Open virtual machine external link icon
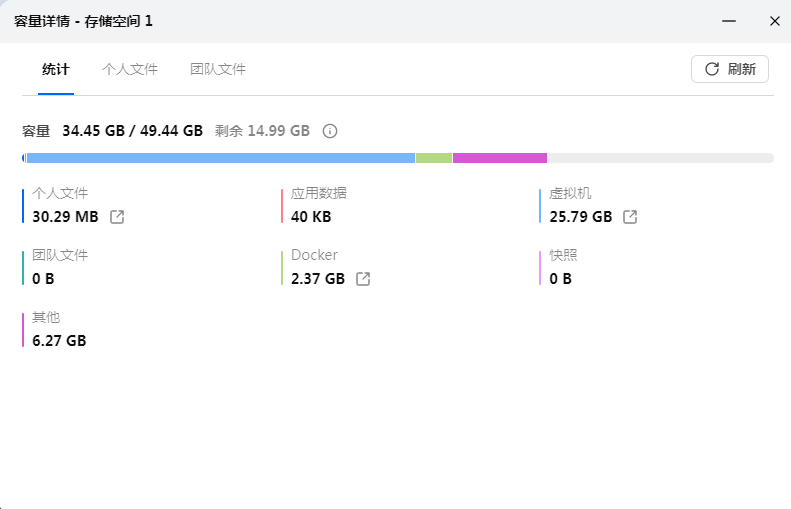Viewport: 791px width, 509px height. [x=630, y=217]
